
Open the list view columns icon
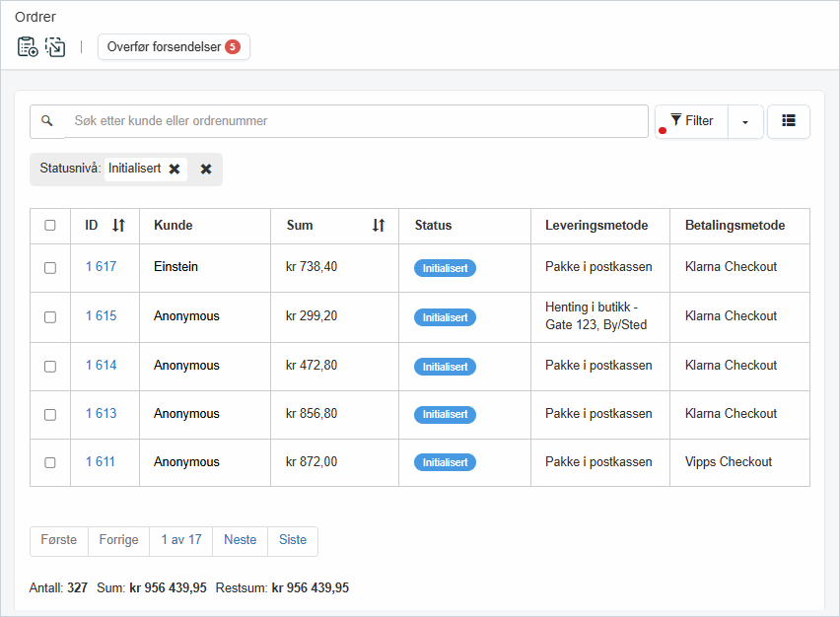point(788,121)
